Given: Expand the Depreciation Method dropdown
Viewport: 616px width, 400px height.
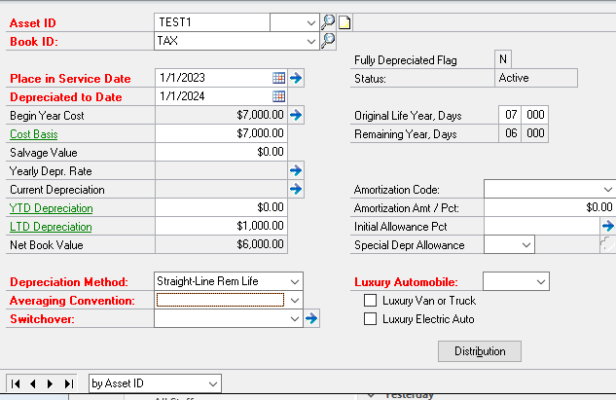Looking at the screenshot, I should click(x=293, y=282).
